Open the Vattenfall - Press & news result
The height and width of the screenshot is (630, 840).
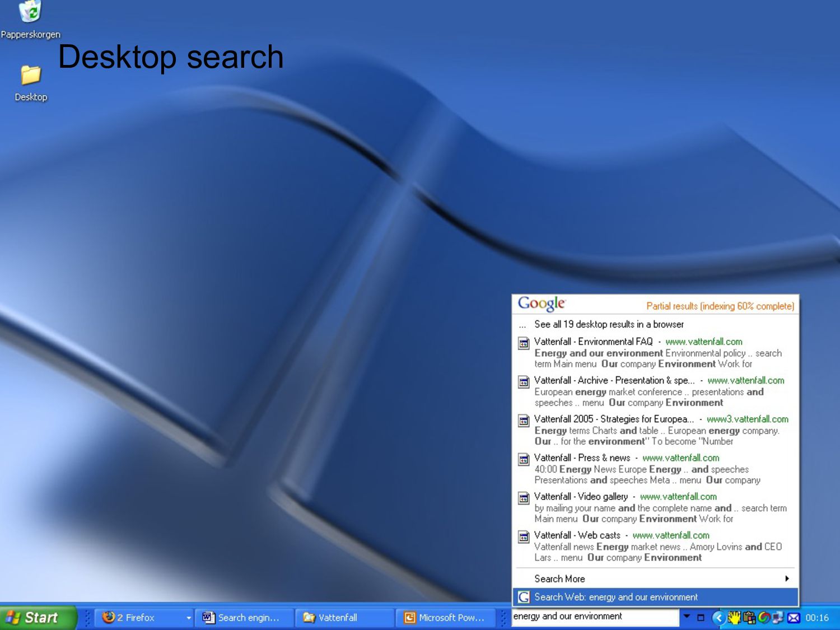tap(582, 458)
